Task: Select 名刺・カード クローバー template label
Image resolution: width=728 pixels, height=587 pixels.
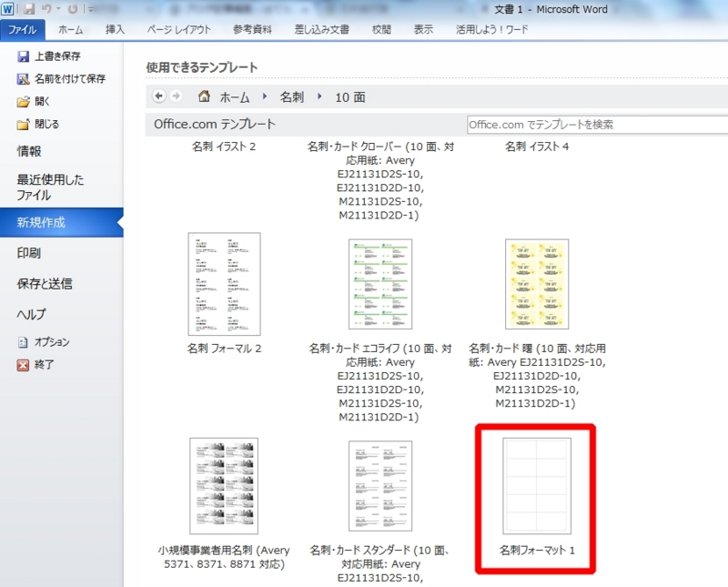Action: tap(380, 181)
